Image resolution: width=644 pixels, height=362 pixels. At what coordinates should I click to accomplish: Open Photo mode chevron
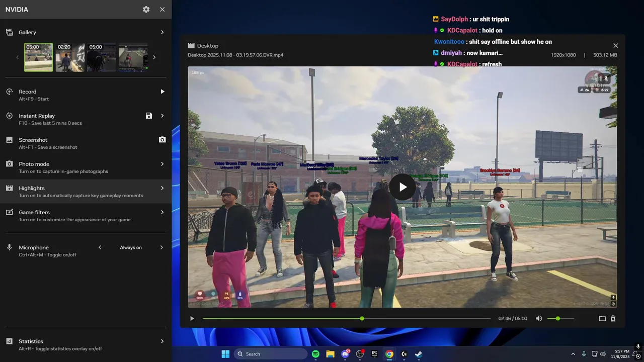pyautogui.click(x=162, y=164)
